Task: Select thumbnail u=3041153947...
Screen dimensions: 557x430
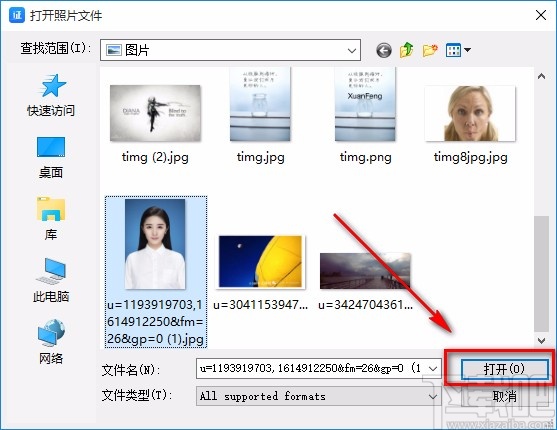Action: coord(260,262)
